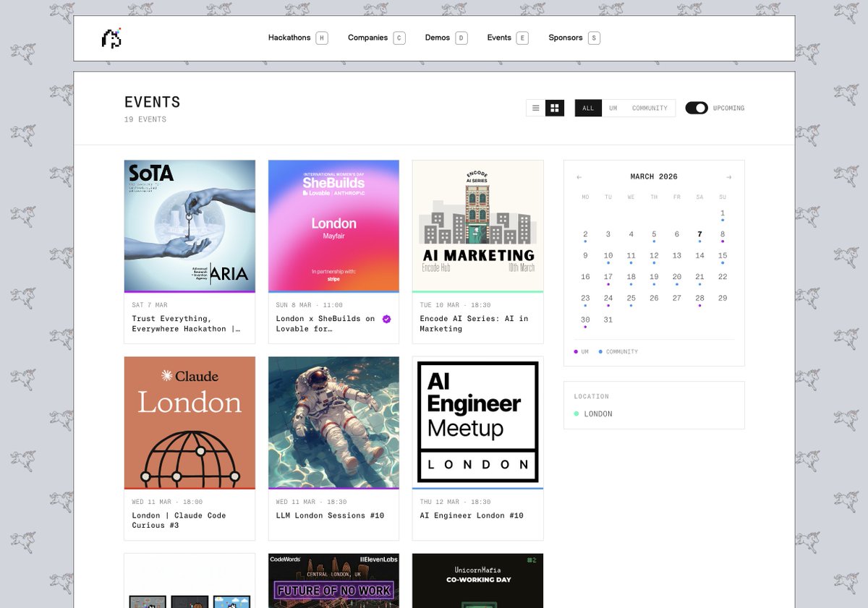Select March 10 on the calendar
Image resolution: width=868 pixels, height=608 pixels.
tap(608, 256)
